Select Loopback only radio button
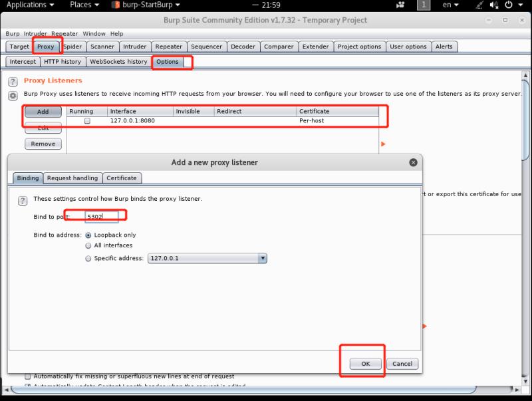The height and width of the screenshot is (401, 532). (88, 235)
